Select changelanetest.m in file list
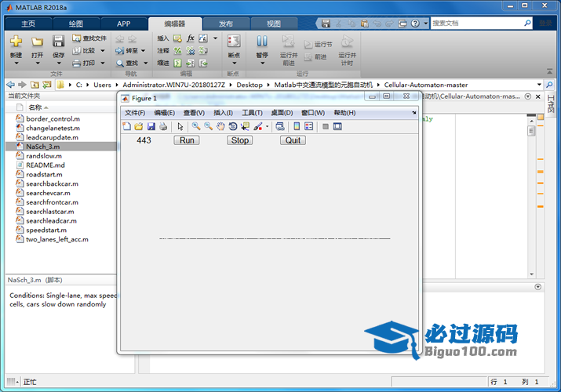The height and width of the screenshot is (392, 561). click(x=53, y=128)
